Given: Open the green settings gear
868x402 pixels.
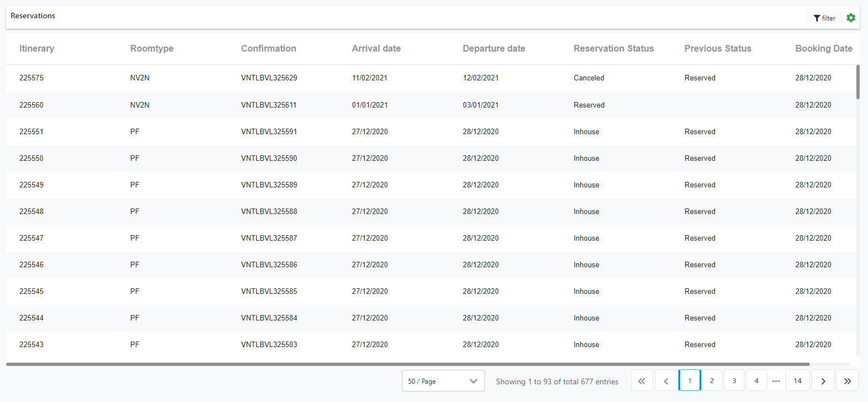Looking at the screenshot, I should pos(851,18).
